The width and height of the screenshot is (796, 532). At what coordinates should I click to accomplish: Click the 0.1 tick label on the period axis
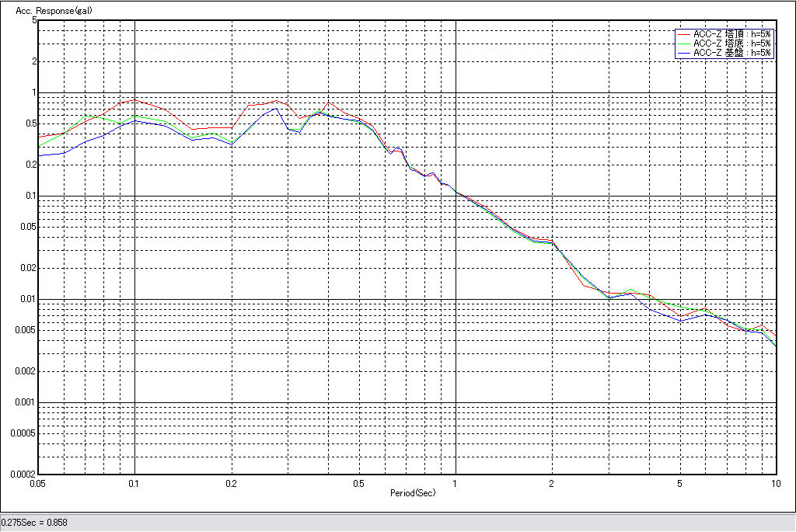tap(134, 483)
